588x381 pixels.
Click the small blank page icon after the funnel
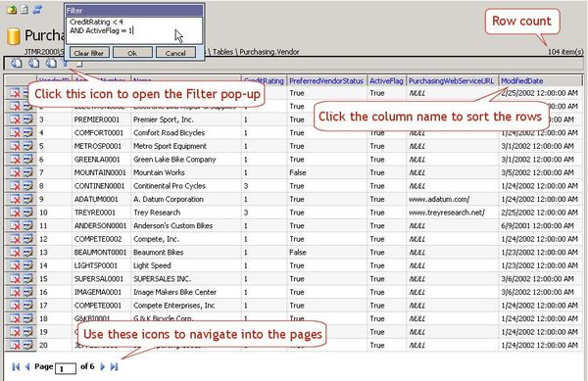point(78,64)
